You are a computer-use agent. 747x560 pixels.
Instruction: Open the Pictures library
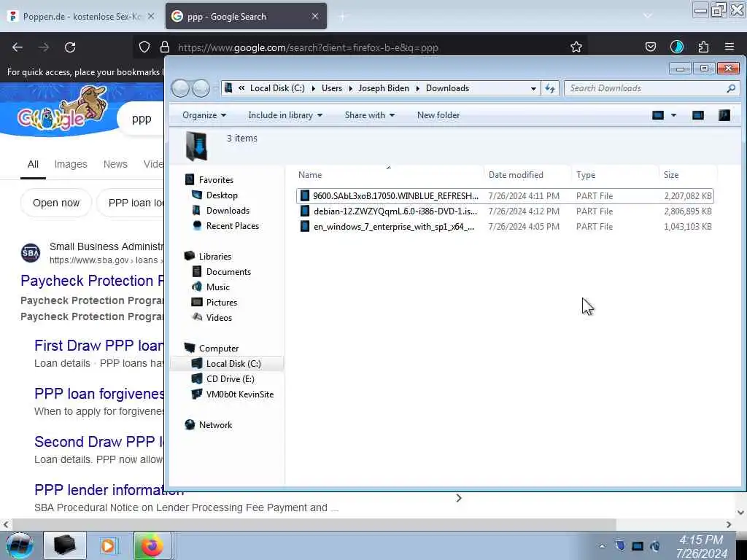pyautogui.click(x=222, y=303)
